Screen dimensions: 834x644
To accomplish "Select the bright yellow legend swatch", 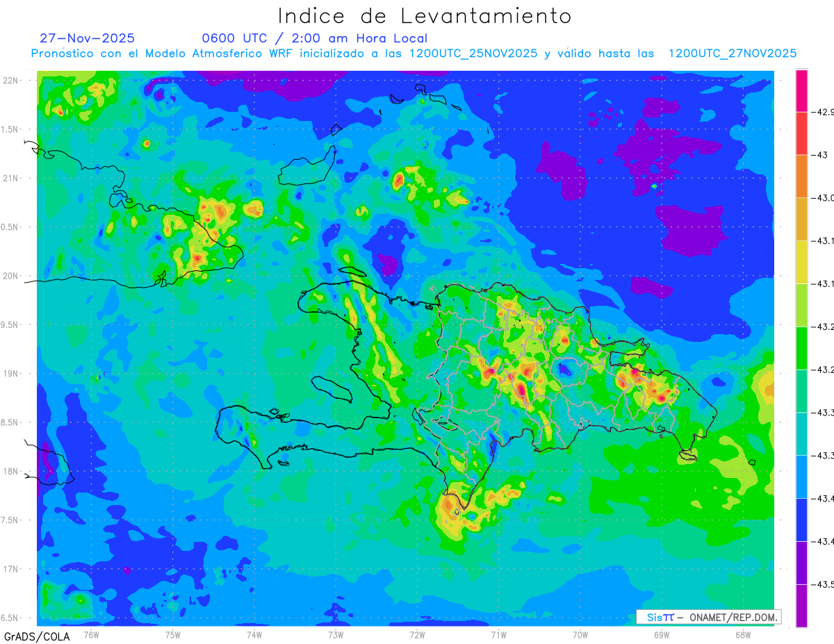I will click(801, 262).
